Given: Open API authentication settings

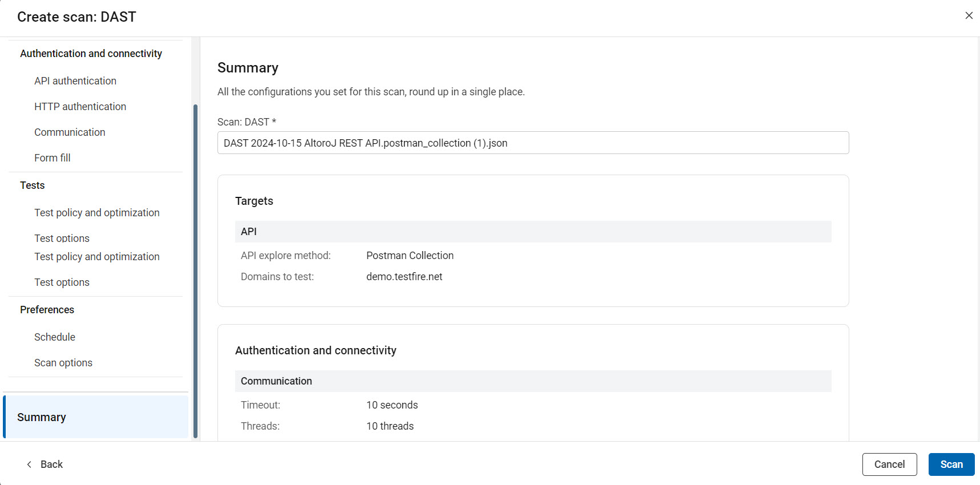Looking at the screenshot, I should [75, 81].
